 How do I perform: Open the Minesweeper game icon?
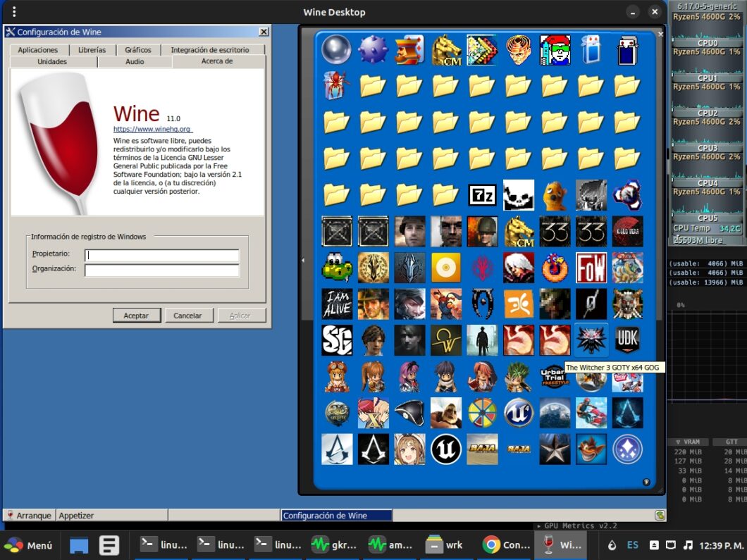373,49
